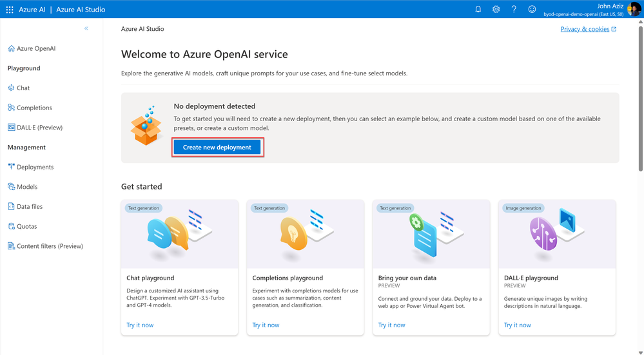Click the Image generation tag

pos(523,208)
